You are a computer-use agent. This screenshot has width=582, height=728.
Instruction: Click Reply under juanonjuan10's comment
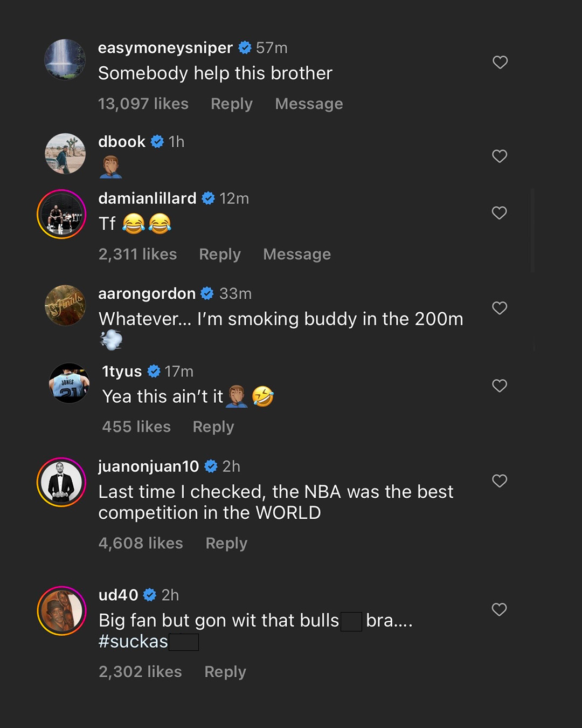(226, 543)
